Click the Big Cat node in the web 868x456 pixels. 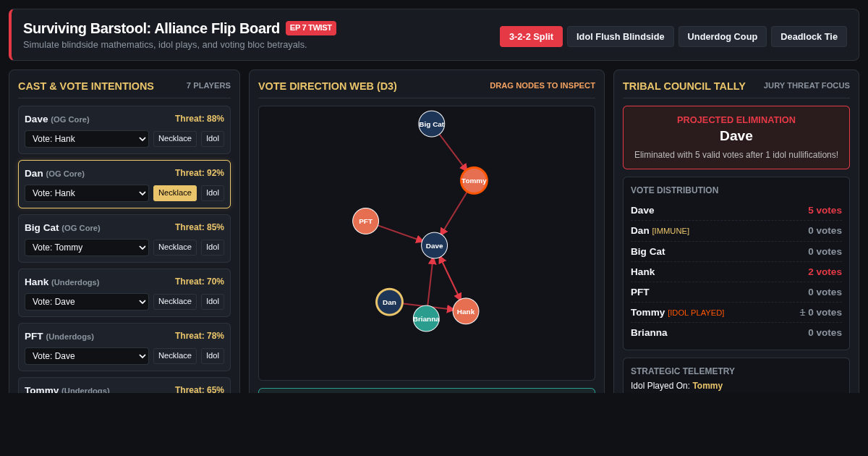[x=432, y=124]
